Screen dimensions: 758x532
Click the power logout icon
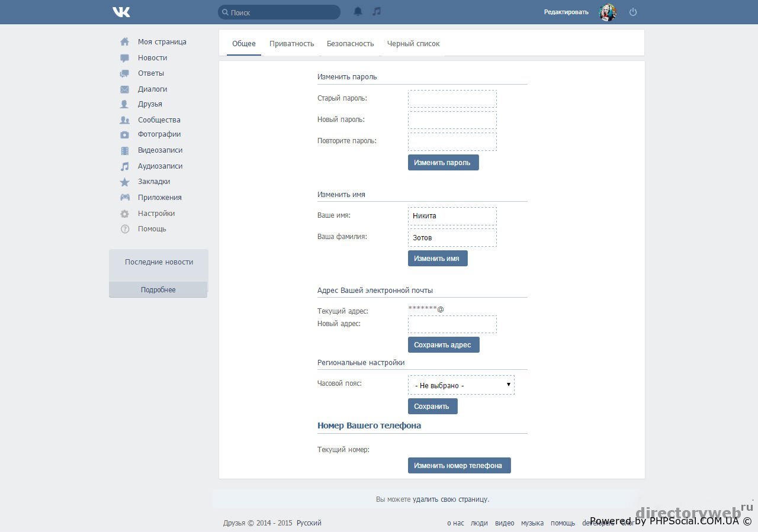[x=633, y=12]
